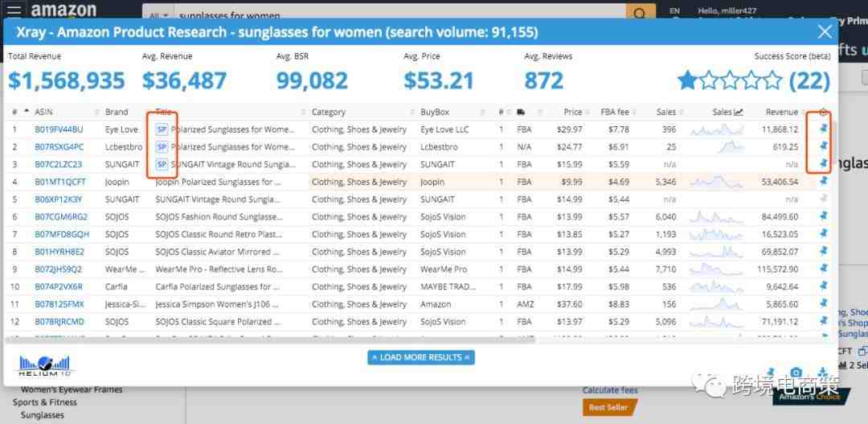Click Avg. BSR value 99,082
The width and height of the screenshot is (868, 424).
pyautogui.click(x=312, y=81)
